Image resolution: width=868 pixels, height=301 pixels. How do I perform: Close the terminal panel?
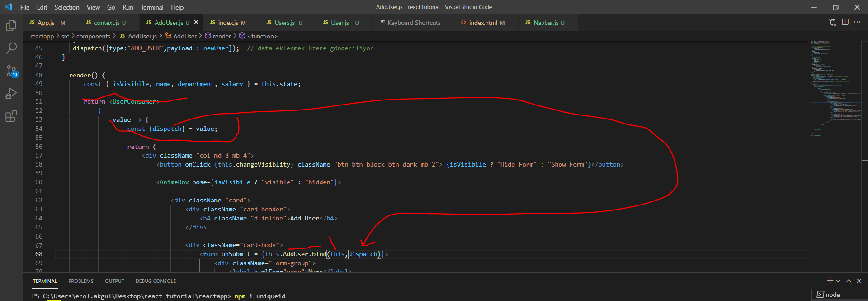click(859, 281)
